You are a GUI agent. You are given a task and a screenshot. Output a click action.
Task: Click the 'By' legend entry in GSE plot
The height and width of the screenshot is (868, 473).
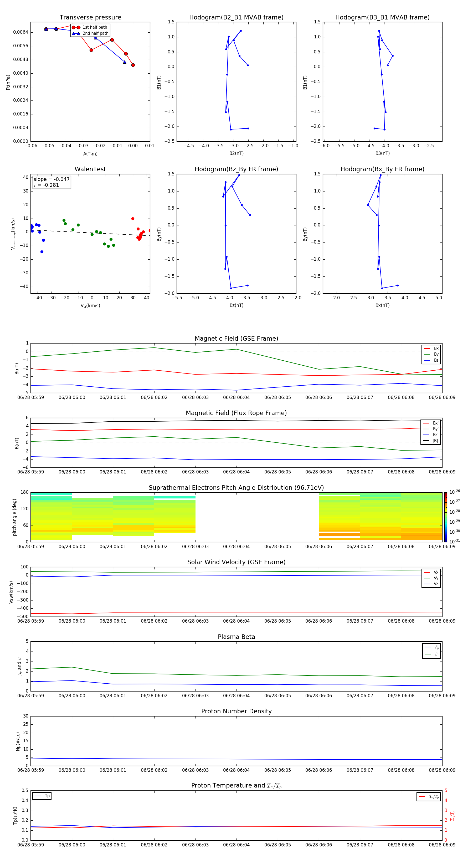click(431, 355)
